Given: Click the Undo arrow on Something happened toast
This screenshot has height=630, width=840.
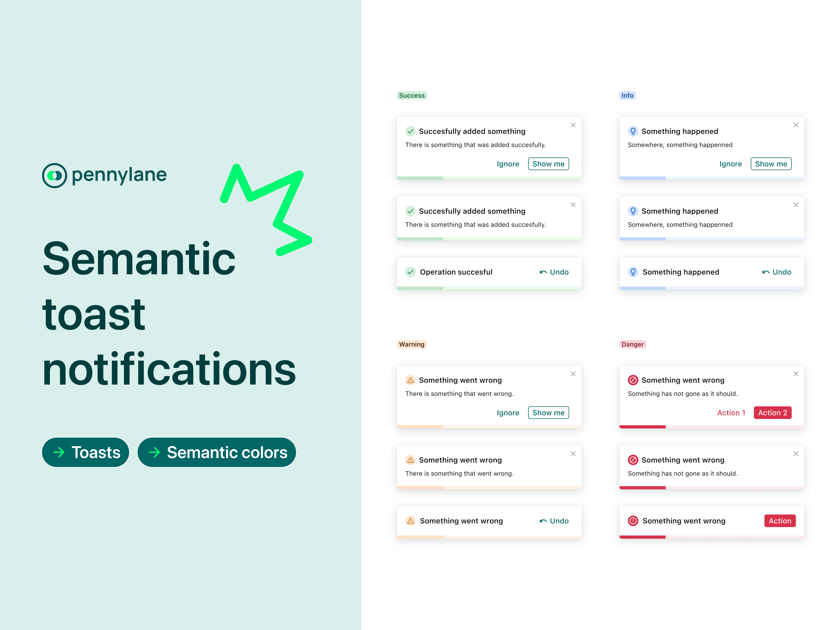Looking at the screenshot, I should pos(766,272).
